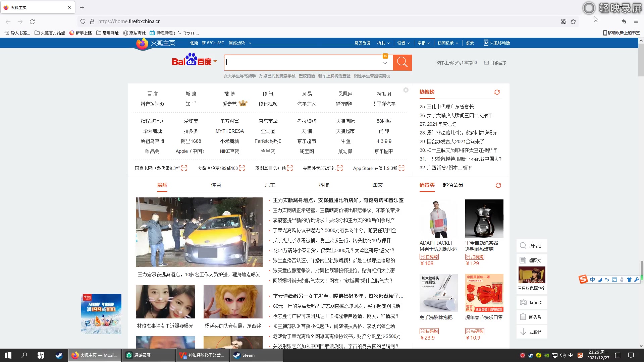Refresh the 值得买 product list
The image size is (644, 362).
coord(498,185)
